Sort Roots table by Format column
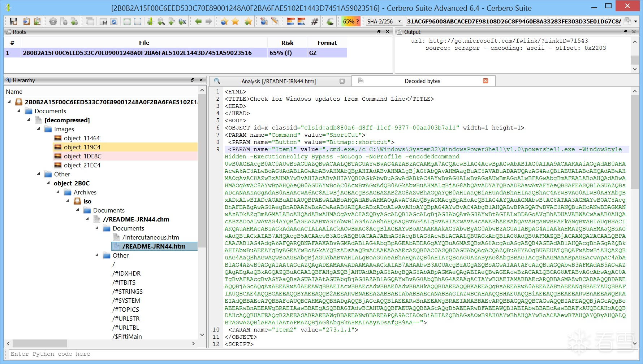Viewport: 643px width, 364px height. 327,43
